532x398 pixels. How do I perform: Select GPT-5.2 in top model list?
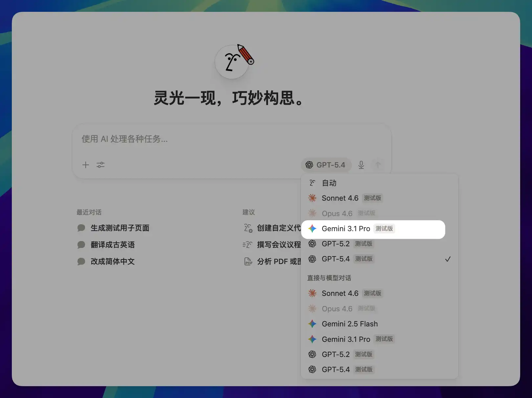point(336,244)
